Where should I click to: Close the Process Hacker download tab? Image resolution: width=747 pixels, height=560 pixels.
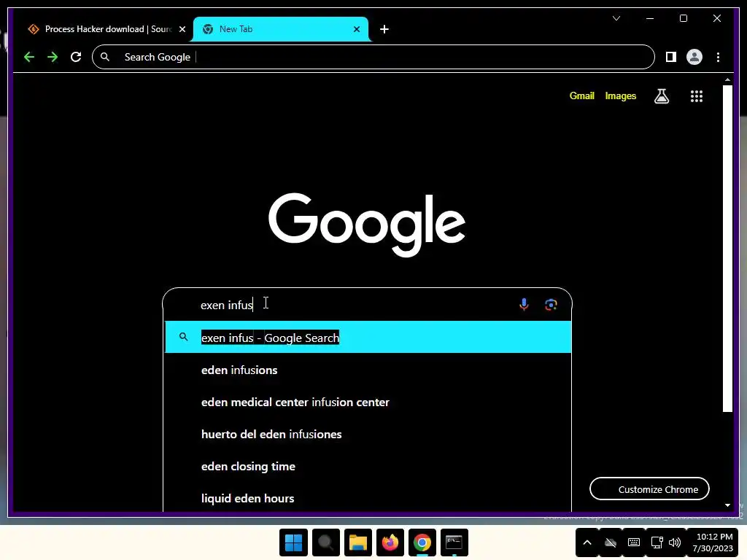point(182,29)
